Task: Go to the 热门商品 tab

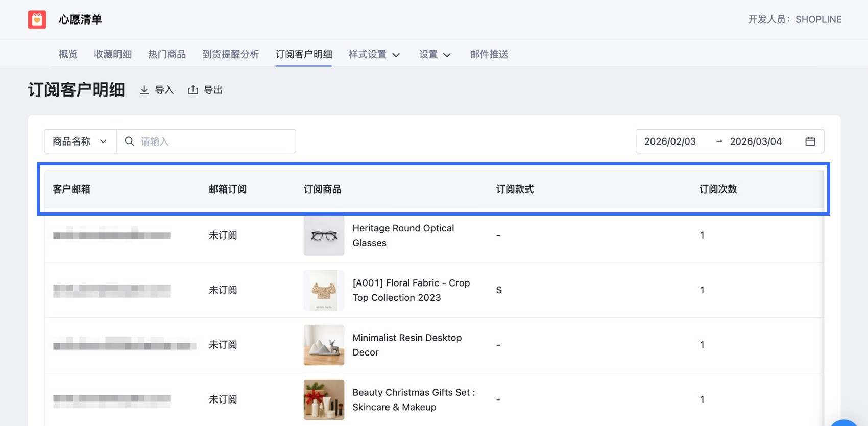Action: point(167,54)
